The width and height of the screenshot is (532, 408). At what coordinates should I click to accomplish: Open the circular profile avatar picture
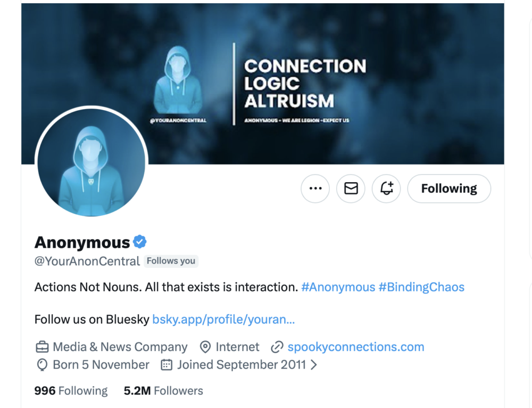pyautogui.click(x=91, y=162)
